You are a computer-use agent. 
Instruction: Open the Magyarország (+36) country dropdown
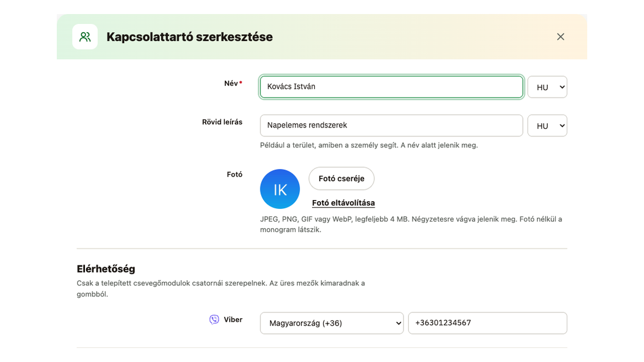pos(332,323)
